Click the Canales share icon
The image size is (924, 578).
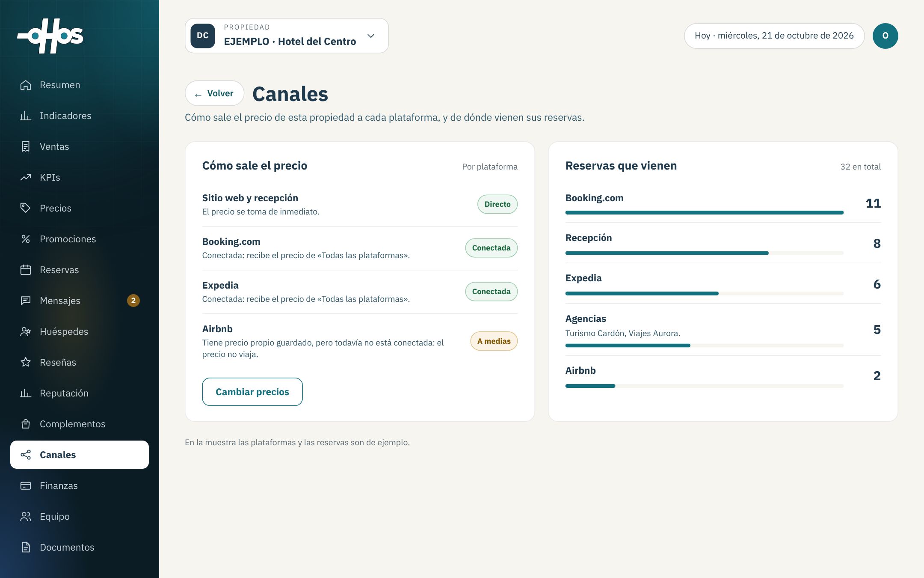(26, 455)
